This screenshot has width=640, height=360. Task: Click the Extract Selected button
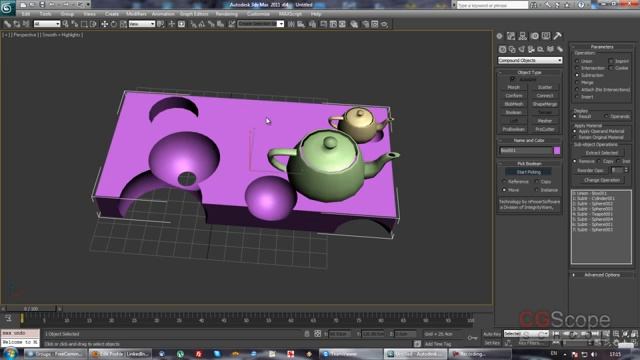(x=602, y=153)
